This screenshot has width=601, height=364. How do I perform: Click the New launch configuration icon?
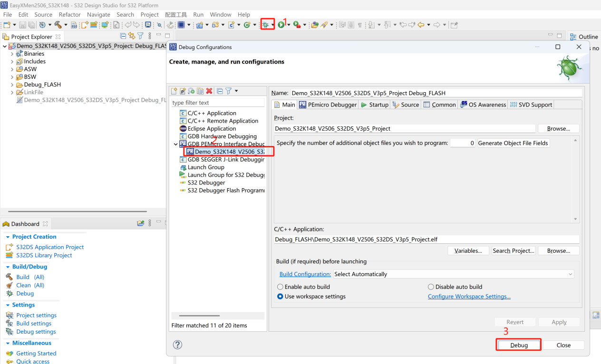174,91
